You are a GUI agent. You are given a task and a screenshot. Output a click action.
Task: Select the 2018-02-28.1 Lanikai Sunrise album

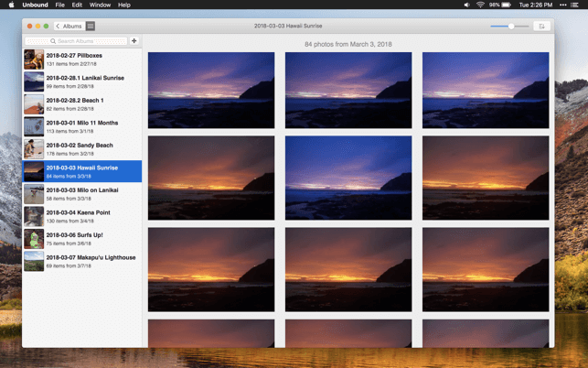click(x=82, y=81)
